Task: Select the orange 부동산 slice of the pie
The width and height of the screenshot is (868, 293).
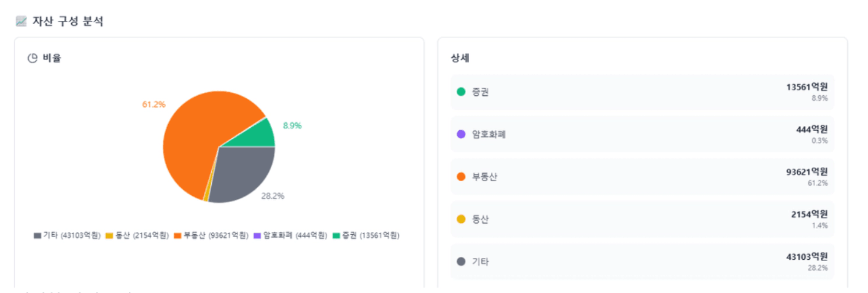Action: click(196, 135)
